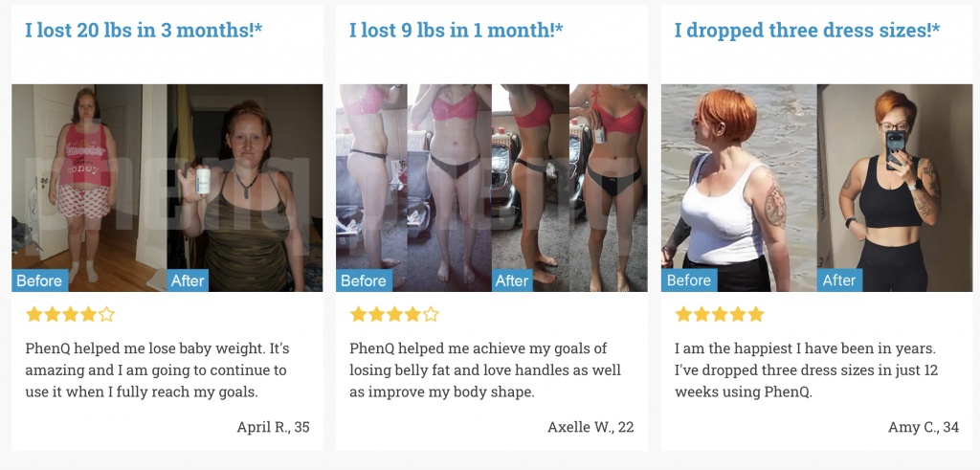Open Axelle W.'s before photo
This screenshot has width=980, height=470.
click(x=413, y=188)
